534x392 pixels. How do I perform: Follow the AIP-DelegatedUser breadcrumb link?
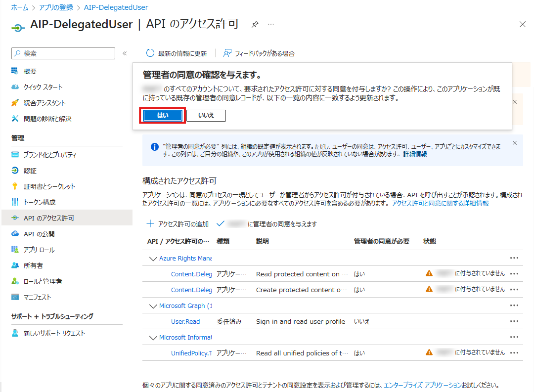(x=116, y=7)
